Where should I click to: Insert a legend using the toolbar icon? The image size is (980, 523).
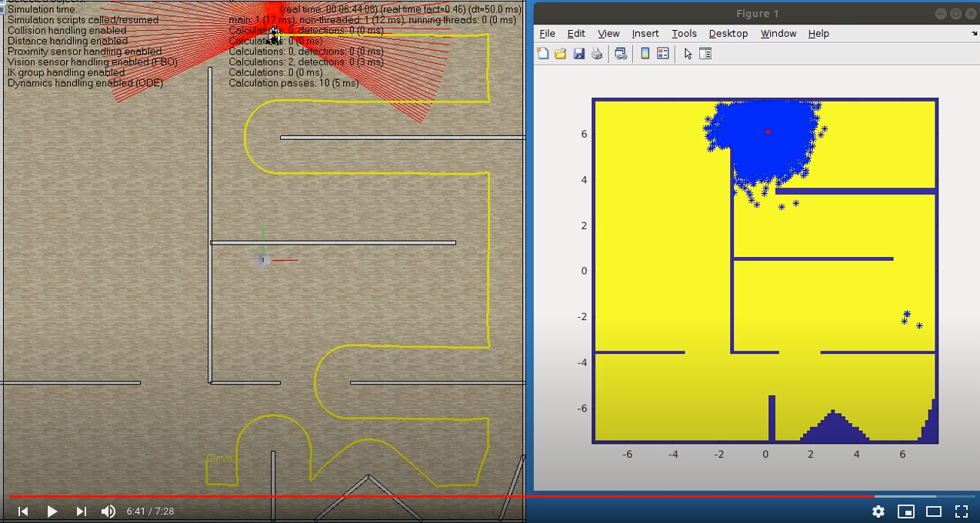(x=662, y=54)
